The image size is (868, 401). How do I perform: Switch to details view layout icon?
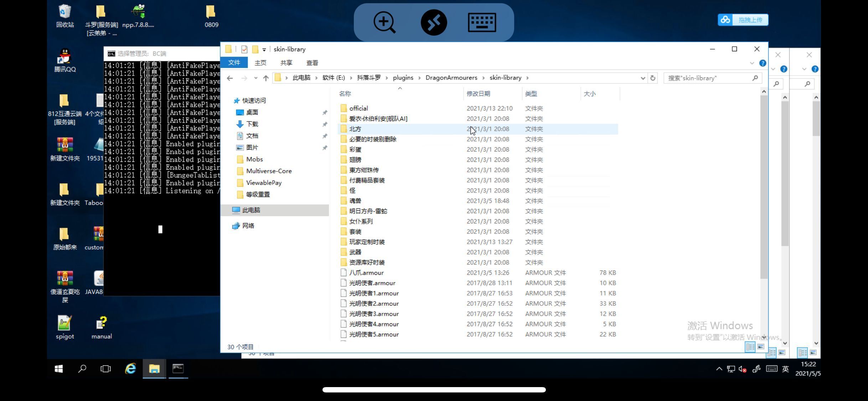click(x=750, y=347)
